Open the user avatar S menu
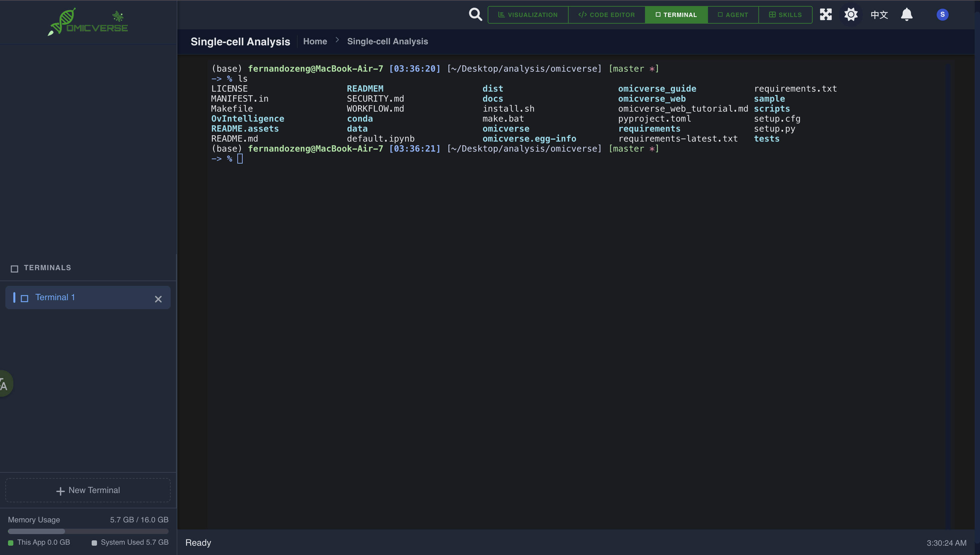The image size is (980, 555). click(x=942, y=14)
